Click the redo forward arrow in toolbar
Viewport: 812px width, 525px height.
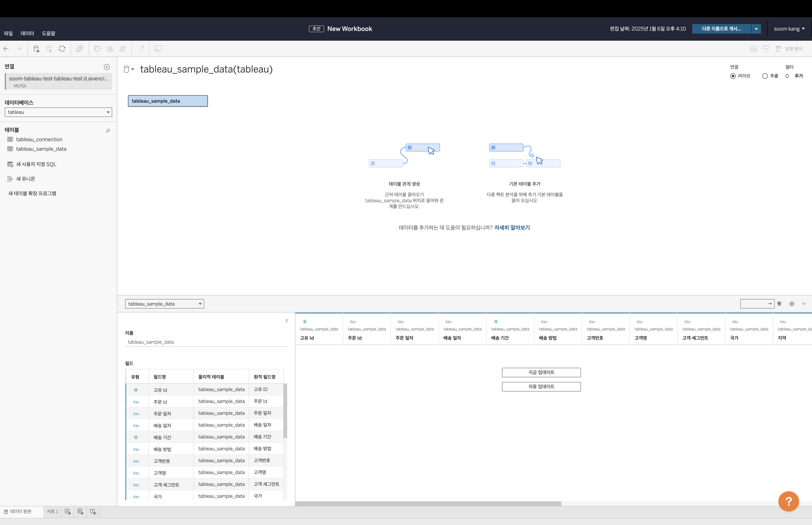click(19, 49)
